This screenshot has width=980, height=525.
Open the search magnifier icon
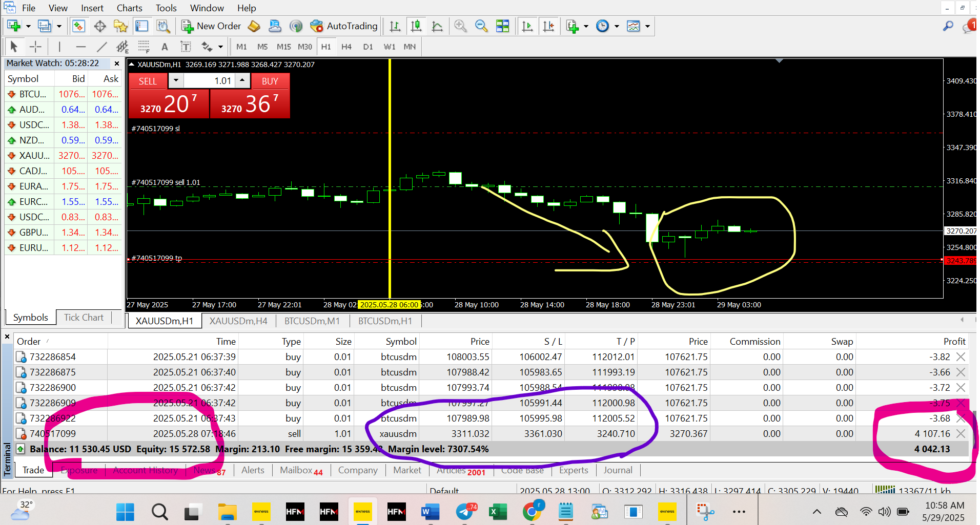click(x=948, y=26)
